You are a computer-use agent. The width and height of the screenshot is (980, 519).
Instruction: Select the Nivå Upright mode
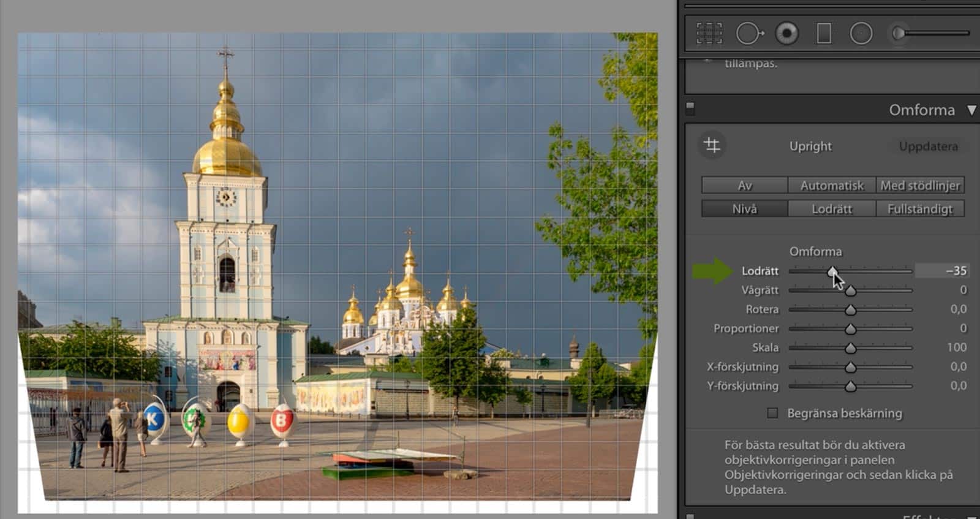click(x=744, y=209)
